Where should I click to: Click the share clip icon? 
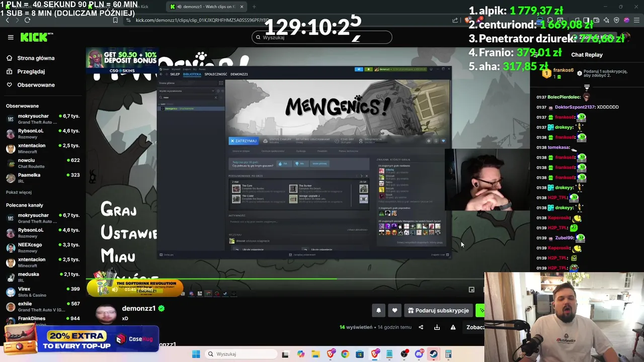coord(421,327)
